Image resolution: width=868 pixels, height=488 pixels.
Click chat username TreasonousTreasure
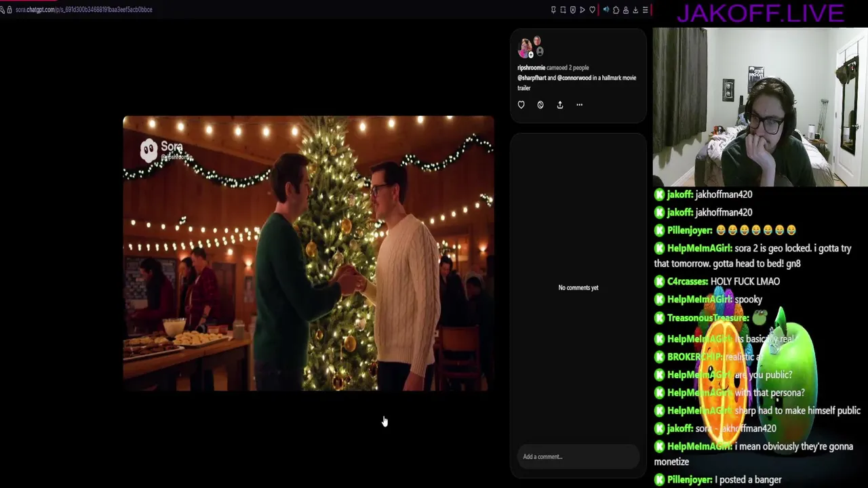[x=708, y=318]
